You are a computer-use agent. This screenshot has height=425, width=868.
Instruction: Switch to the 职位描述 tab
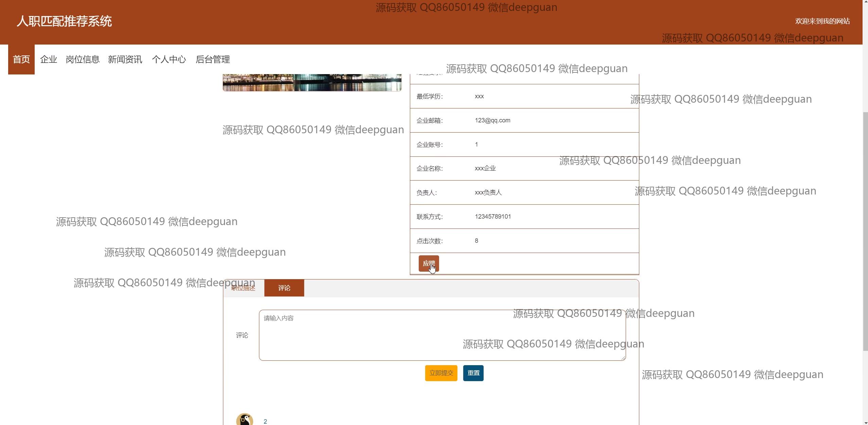click(243, 288)
